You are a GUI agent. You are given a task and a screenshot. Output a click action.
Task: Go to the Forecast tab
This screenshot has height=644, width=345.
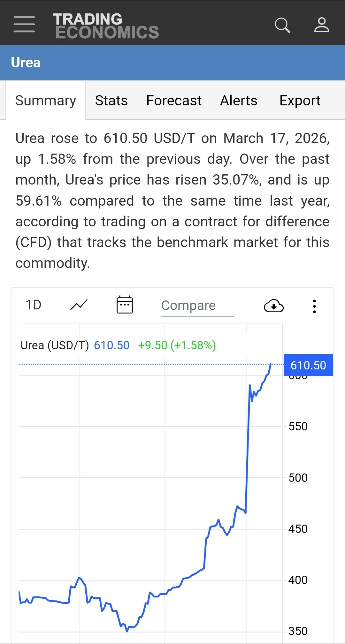(174, 101)
